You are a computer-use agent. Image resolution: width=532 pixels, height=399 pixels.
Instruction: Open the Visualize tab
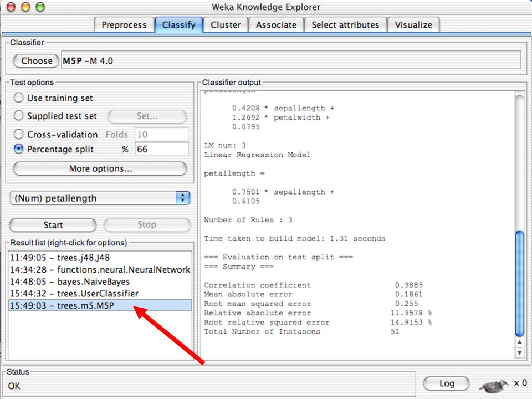click(x=413, y=25)
